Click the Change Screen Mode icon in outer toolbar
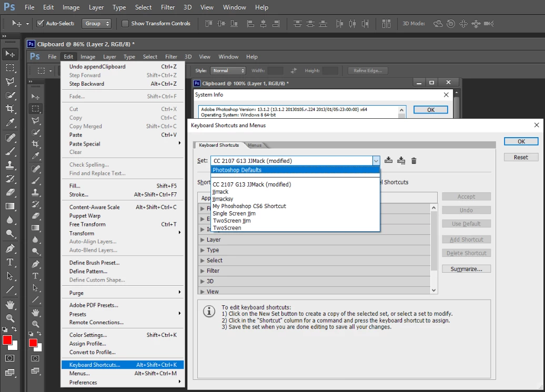 (x=10, y=373)
